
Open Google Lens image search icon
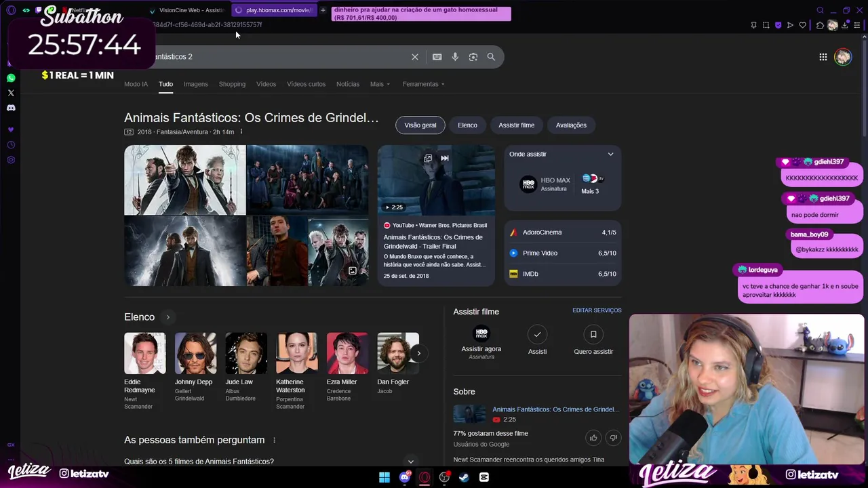tap(473, 57)
